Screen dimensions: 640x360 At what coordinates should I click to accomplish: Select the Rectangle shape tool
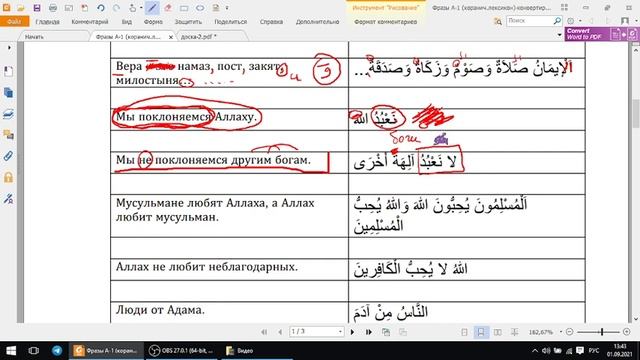(184, 8)
